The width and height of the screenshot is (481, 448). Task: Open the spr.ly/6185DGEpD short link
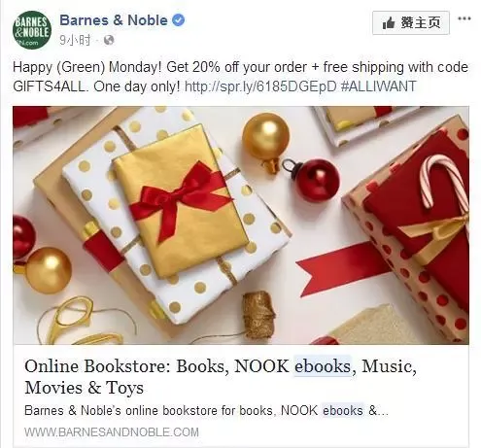coord(260,86)
